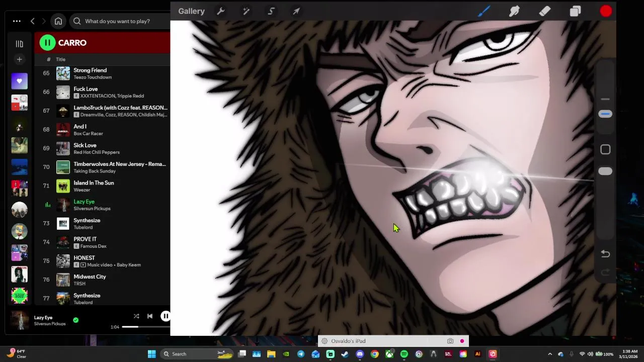Skip to previous track in Spotify
644x362 pixels.
click(x=149, y=316)
